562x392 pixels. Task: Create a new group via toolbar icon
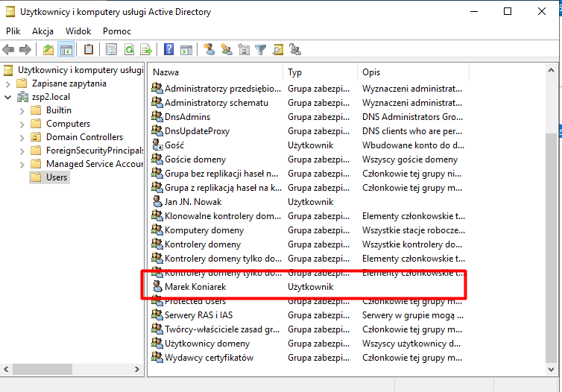pyautogui.click(x=227, y=49)
